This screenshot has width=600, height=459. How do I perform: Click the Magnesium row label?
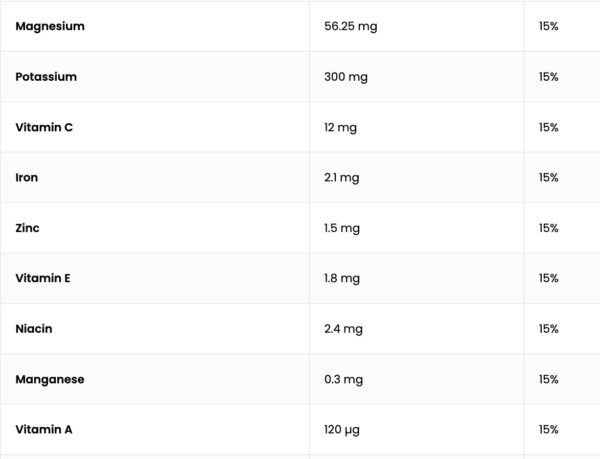(x=50, y=26)
